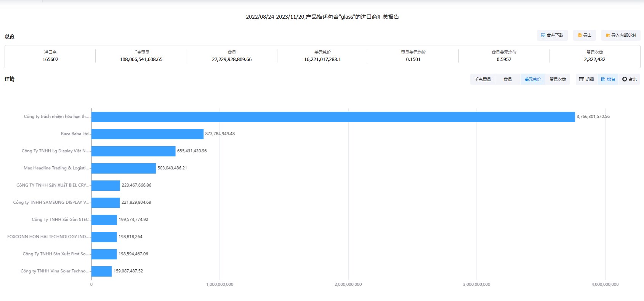Click the 导出 export button

point(584,35)
